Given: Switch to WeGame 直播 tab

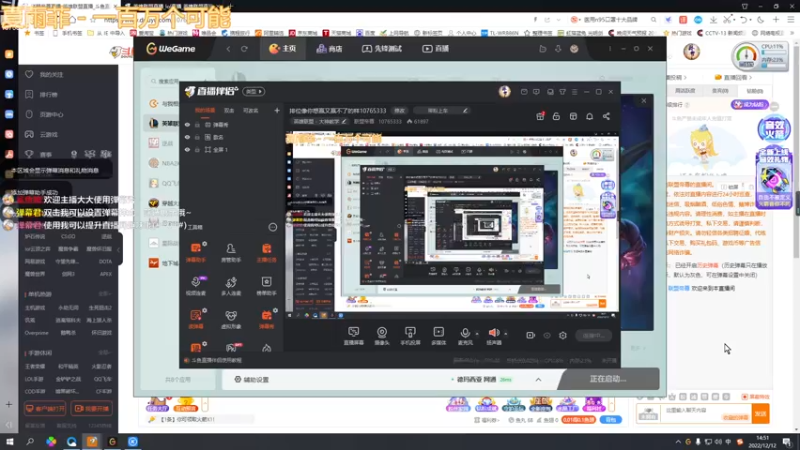Looking at the screenshot, I should coord(435,48).
